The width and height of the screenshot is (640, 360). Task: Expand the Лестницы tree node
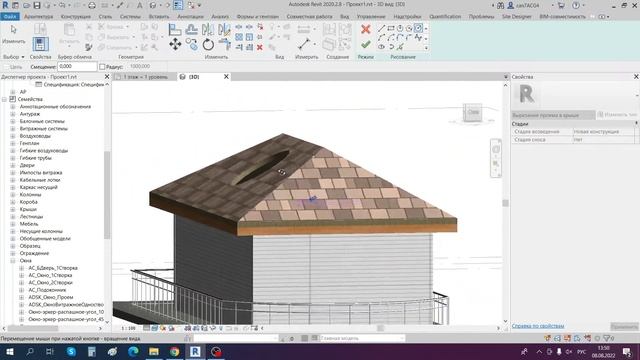[x=13, y=216]
